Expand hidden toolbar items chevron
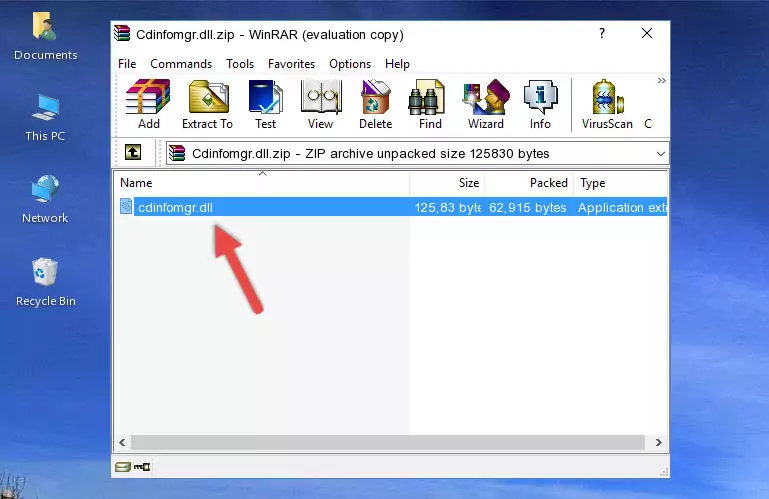 tap(662, 80)
